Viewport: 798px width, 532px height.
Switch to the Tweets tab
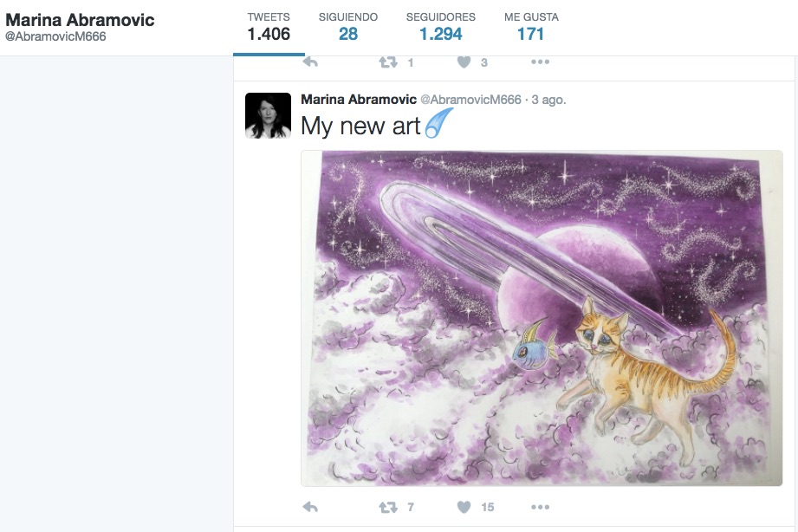[269, 27]
